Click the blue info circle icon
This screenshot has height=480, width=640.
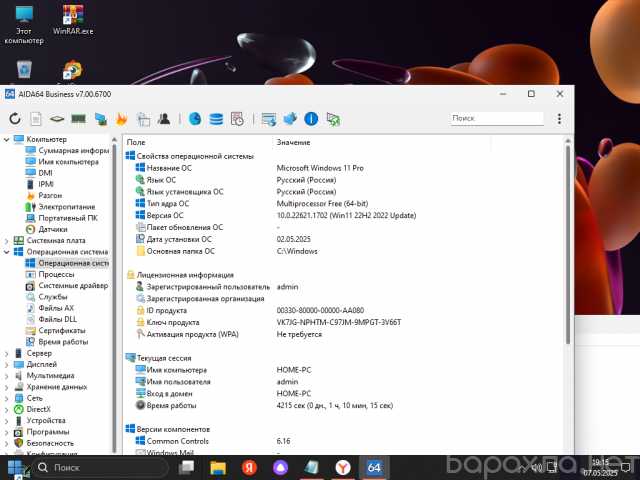pos(311,119)
